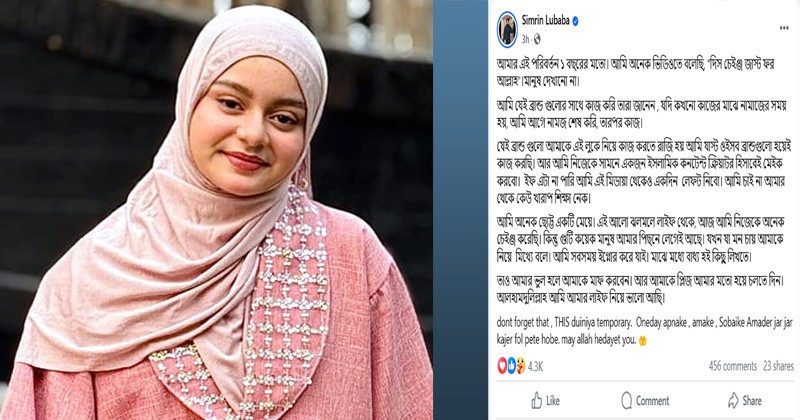Click the blue verified badge
Viewport: 800px width, 420px height.
[x=576, y=21]
